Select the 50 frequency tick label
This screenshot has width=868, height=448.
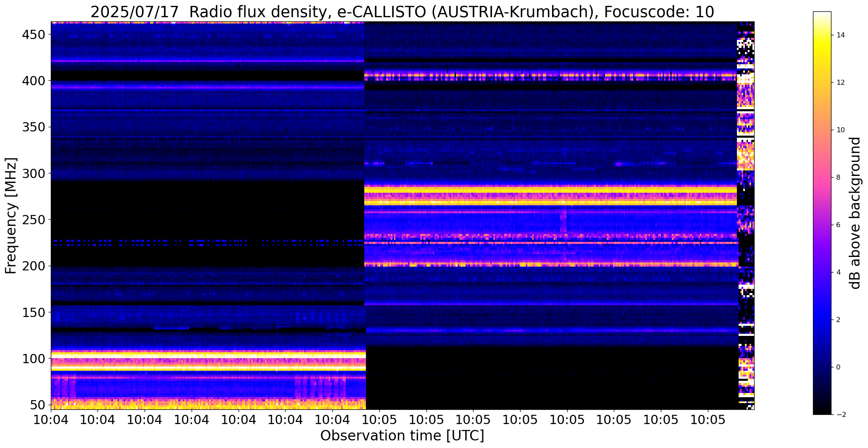[x=37, y=405]
